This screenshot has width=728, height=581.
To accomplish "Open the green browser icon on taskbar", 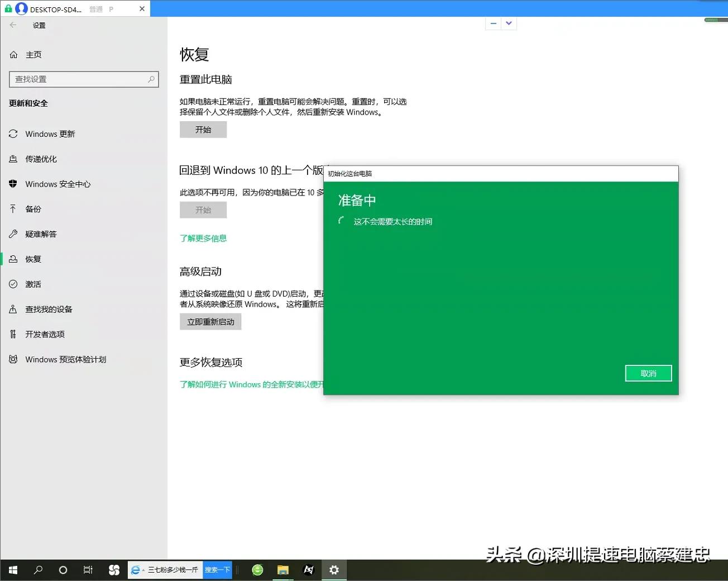I will click(x=257, y=569).
